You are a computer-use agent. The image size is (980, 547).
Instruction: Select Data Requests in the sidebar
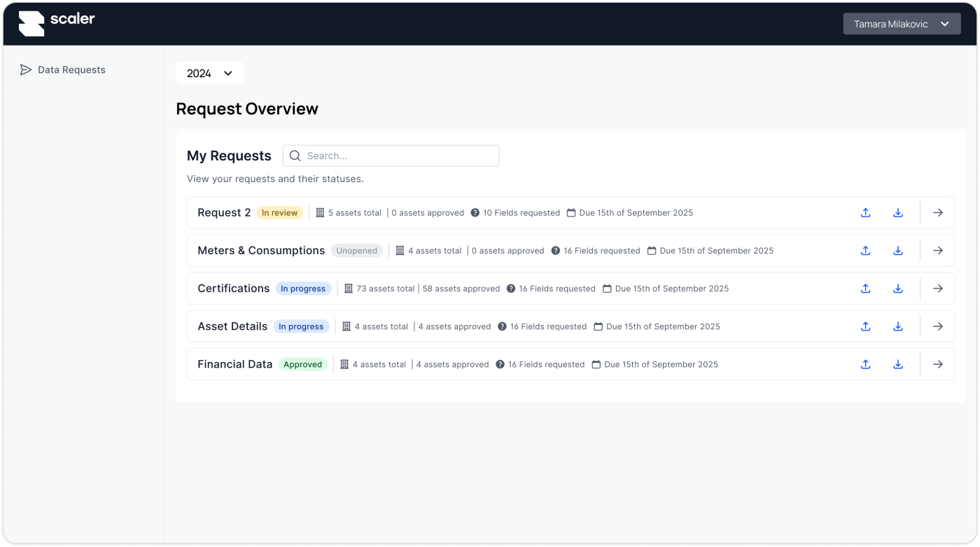coord(71,70)
